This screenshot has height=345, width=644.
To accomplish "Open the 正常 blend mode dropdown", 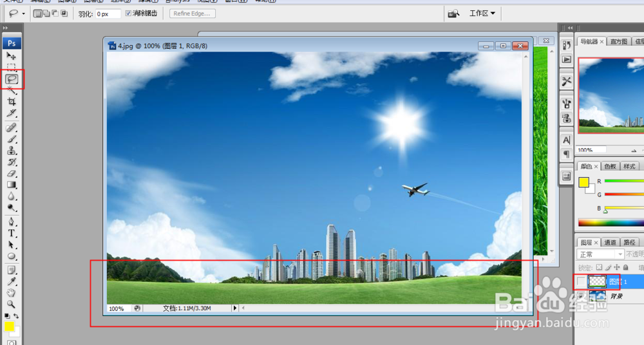I will [600, 254].
